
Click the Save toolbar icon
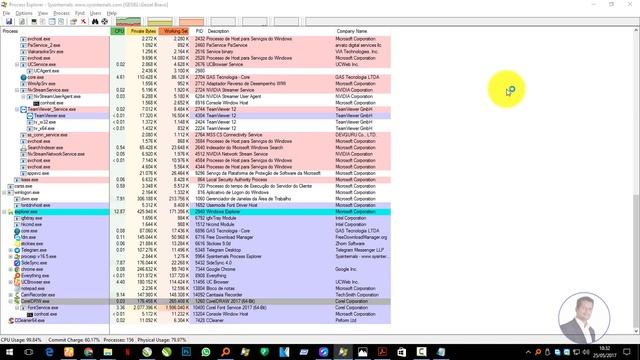click(9, 21)
